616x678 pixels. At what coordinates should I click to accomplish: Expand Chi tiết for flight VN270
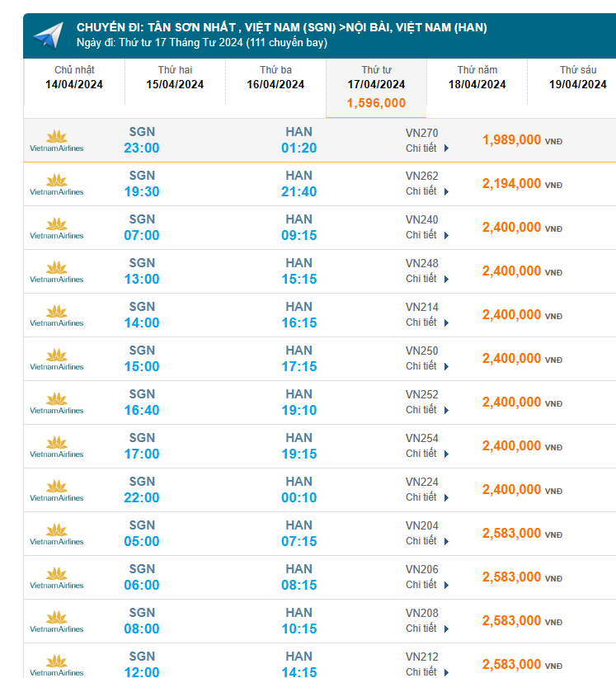(x=426, y=148)
